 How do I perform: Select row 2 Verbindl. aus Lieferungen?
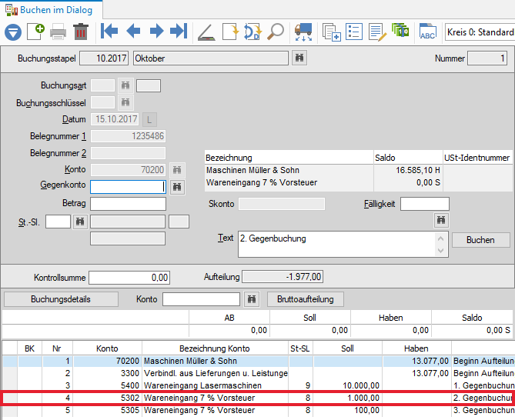tap(257, 373)
